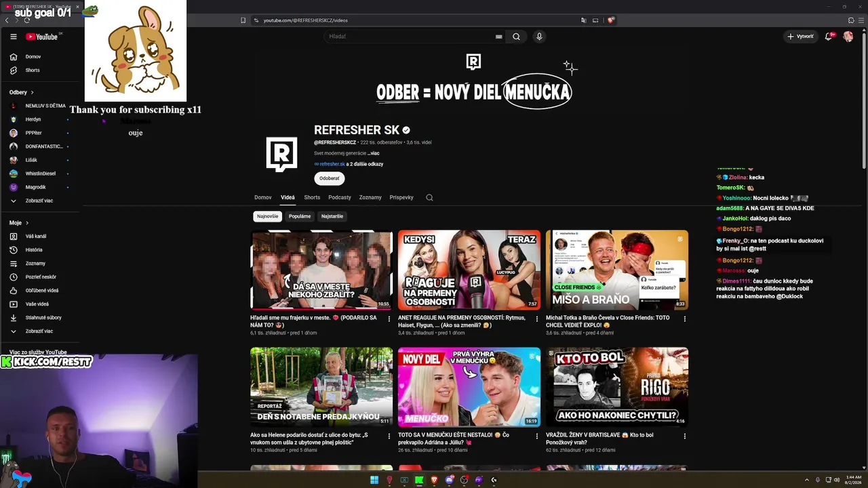
Task: Open Obľúbené videá liked videos
Action: tap(42, 291)
